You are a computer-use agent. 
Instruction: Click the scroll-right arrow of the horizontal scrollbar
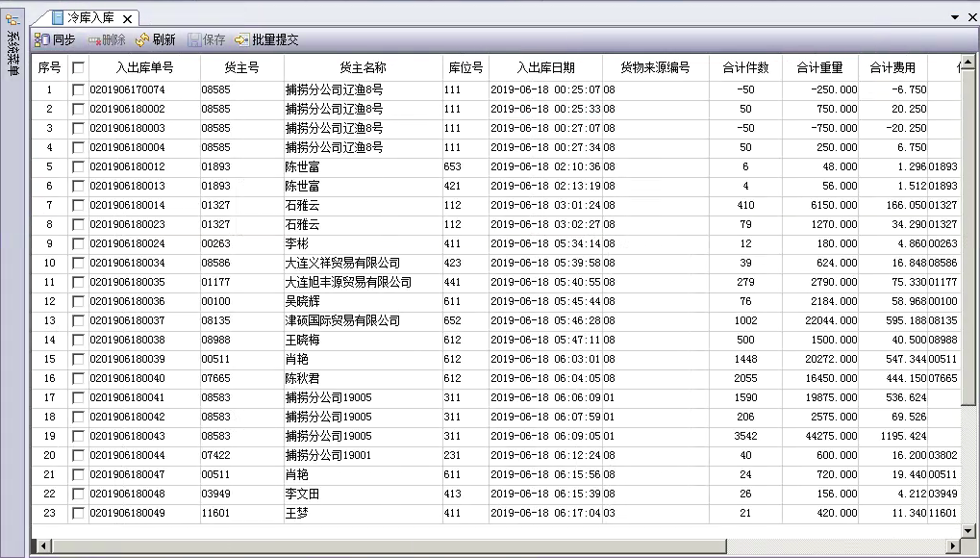click(953, 547)
